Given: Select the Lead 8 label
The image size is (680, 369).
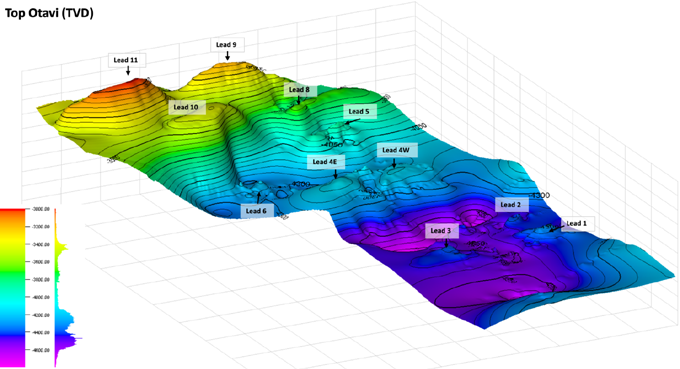Looking at the screenshot, I should tap(300, 90).
